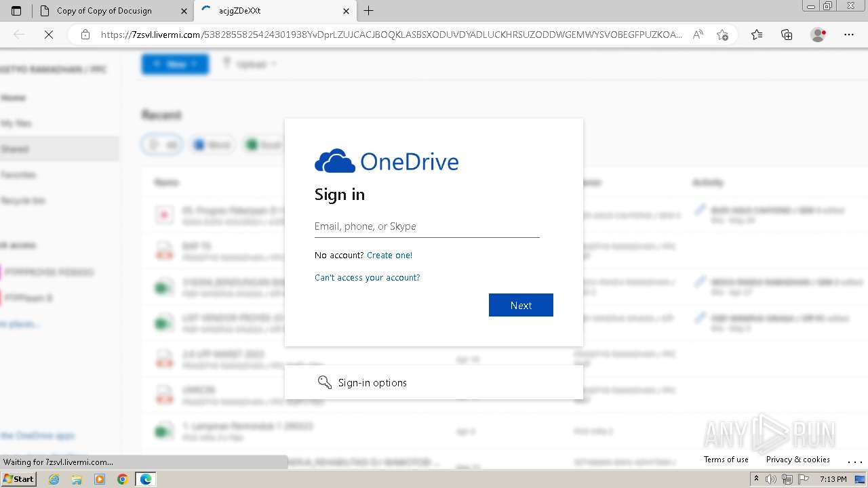Image resolution: width=868 pixels, height=488 pixels.
Task: Open Sign-in options
Action: (434, 383)
